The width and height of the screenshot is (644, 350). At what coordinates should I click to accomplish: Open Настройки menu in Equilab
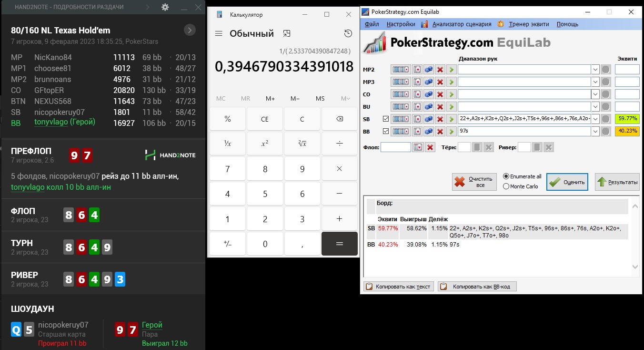401,24
